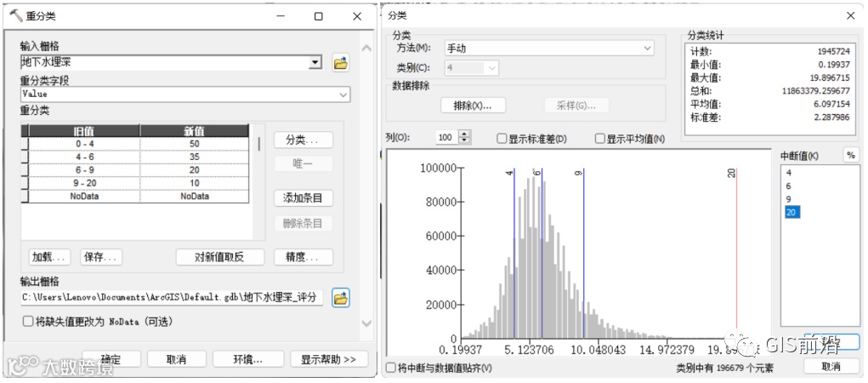This screenshot has width=868, height=383.
Task: Click old value cell 6 - 9
Action: coord(83,170)
